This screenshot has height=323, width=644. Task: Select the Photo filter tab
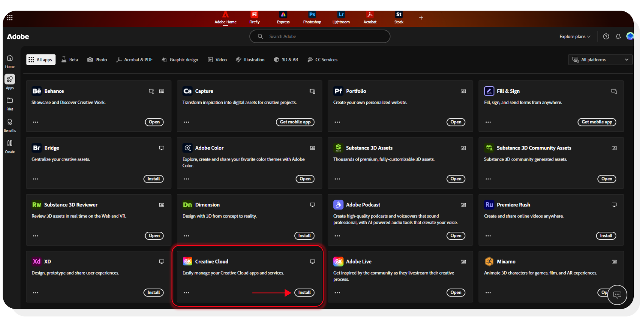point(97,60)
